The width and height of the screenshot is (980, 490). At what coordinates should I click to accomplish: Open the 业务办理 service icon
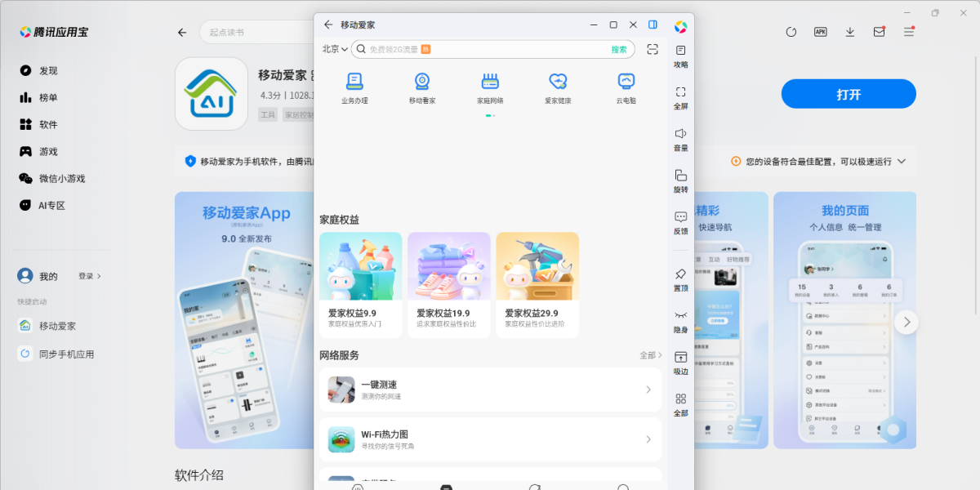click(354, 82)
